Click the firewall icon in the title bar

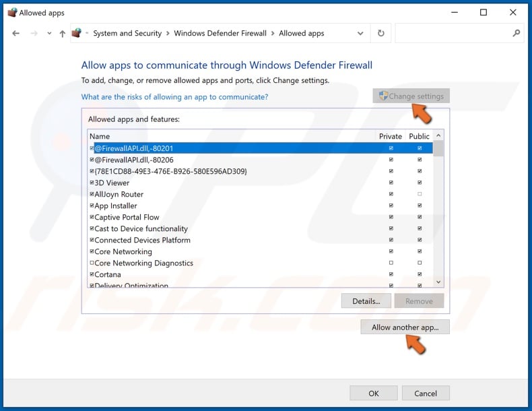[x=12, y=13]
